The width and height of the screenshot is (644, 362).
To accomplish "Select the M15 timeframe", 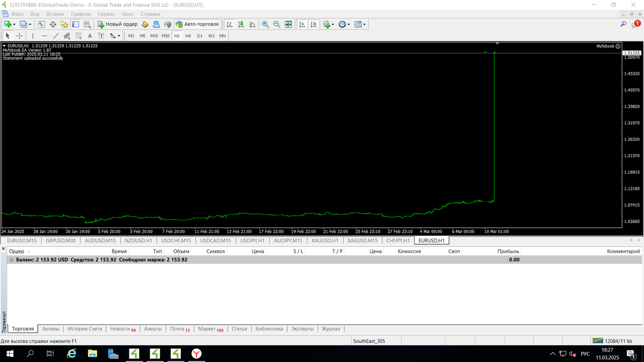I will coord(154,36).
